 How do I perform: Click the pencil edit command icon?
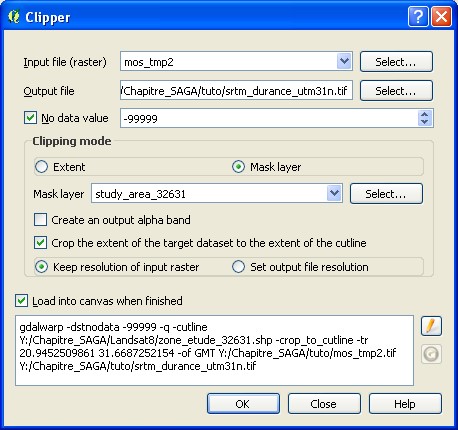(431, 326)
